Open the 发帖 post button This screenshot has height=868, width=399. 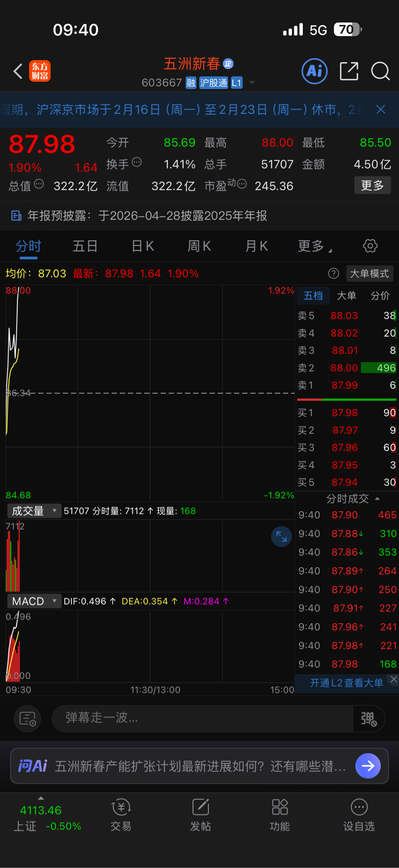click(201, 815)
